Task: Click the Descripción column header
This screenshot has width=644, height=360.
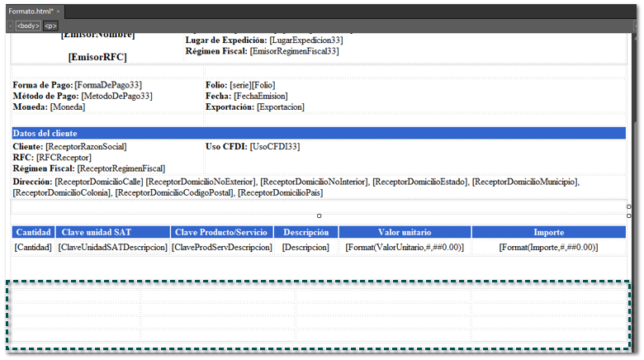Action: [x=305, y=233]
